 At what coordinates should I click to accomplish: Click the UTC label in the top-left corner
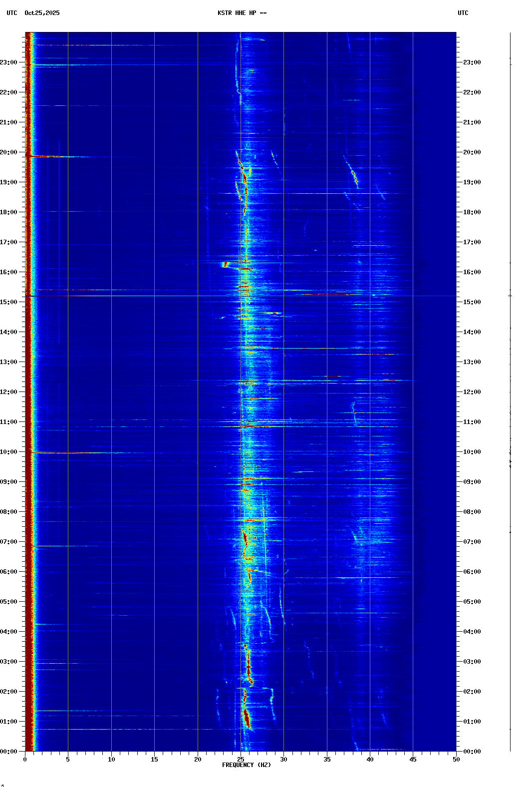[12, 13]
